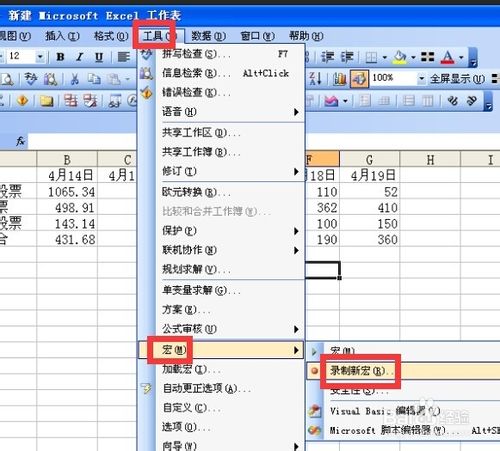500x451 pixels.
Task: Click the align left icon
Action: tap(124, 57)
